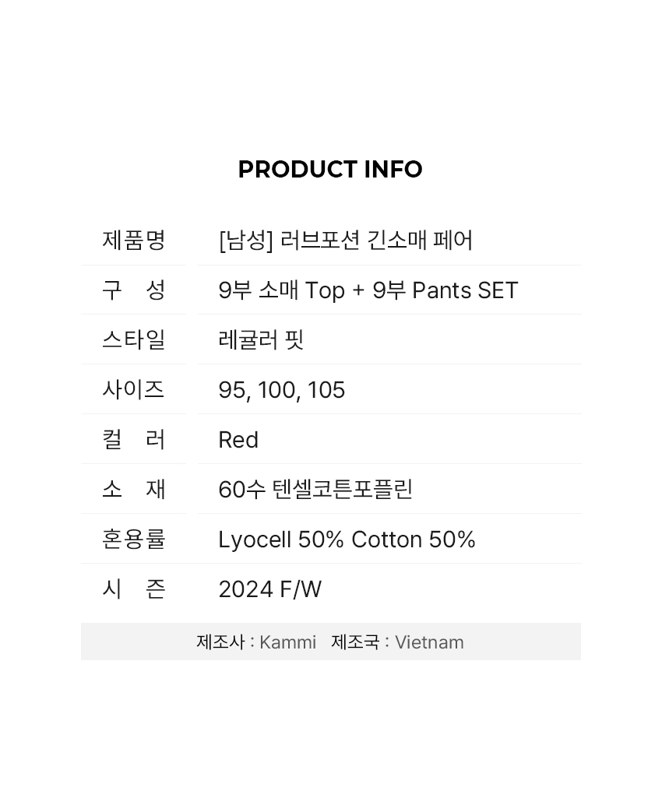Select the 사이즈 label
The height and width of the screenshot is (812, 662).
tap(134, 389)
